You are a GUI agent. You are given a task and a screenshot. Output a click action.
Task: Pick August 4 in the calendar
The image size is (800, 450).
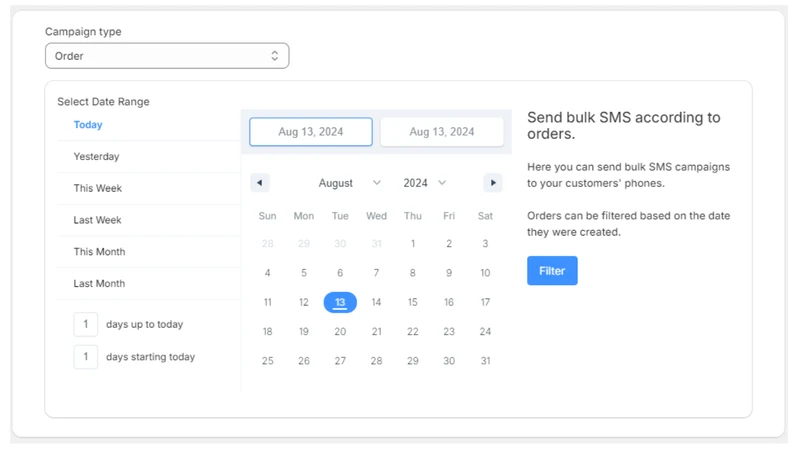tap(267, 273)
